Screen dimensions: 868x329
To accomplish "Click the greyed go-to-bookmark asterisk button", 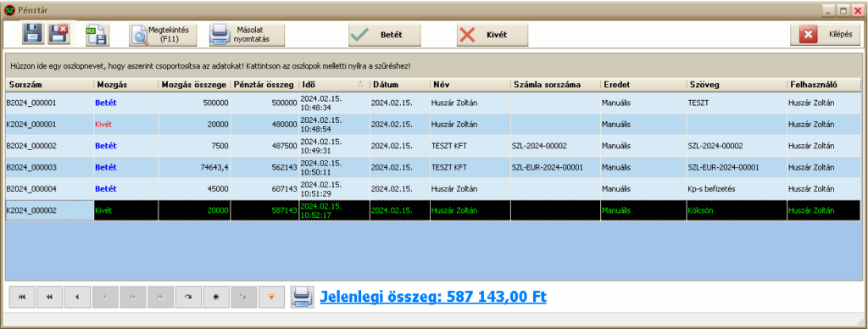I will click(x=243, y=297).
